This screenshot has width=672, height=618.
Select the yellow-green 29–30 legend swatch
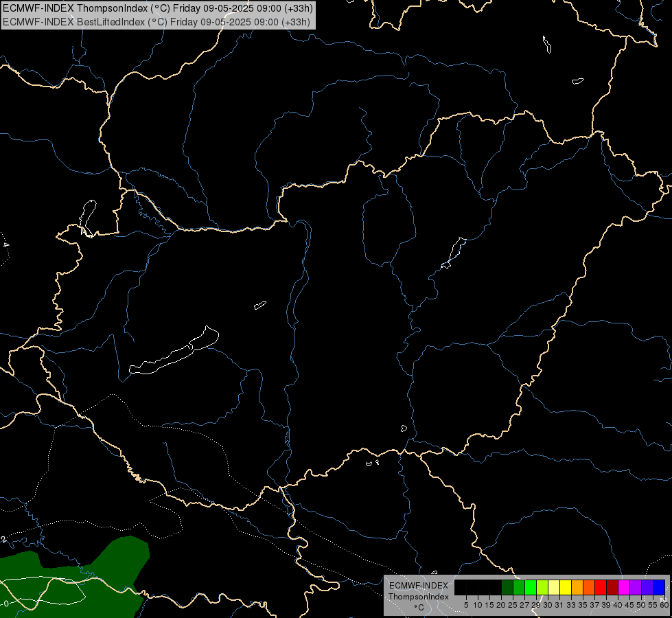click(542, 587)
